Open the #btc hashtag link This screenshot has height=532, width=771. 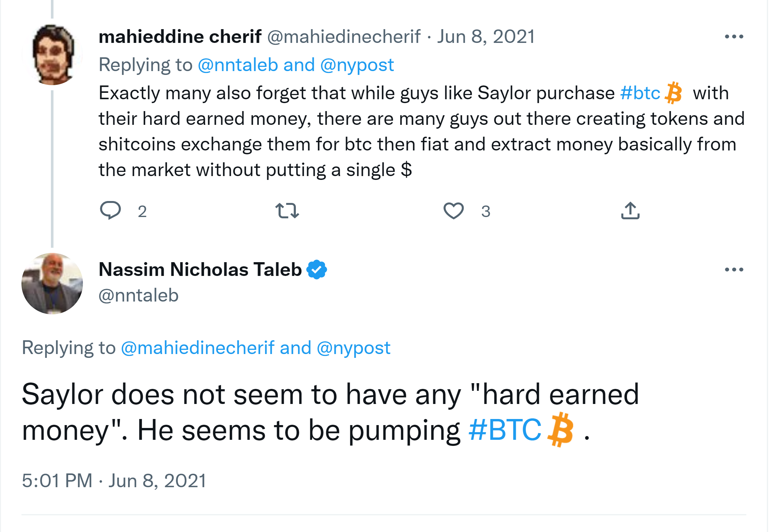pyautogui.click(x=640, y=93)
